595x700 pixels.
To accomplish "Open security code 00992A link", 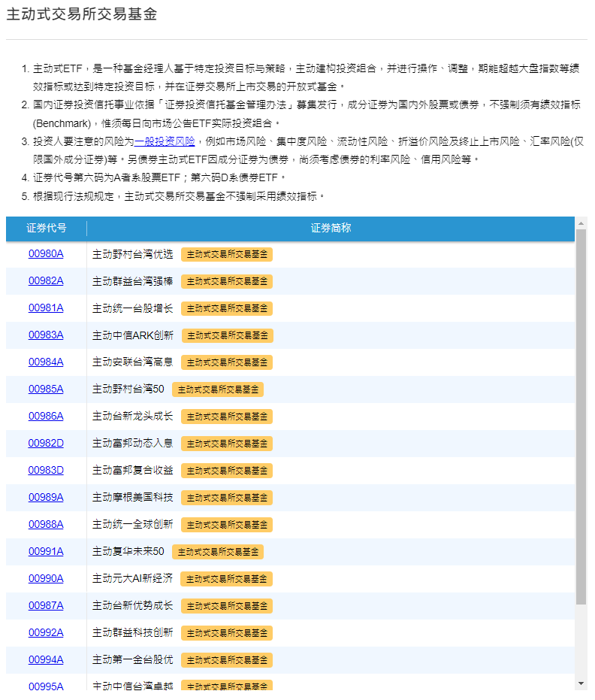I will click(46, 632).
